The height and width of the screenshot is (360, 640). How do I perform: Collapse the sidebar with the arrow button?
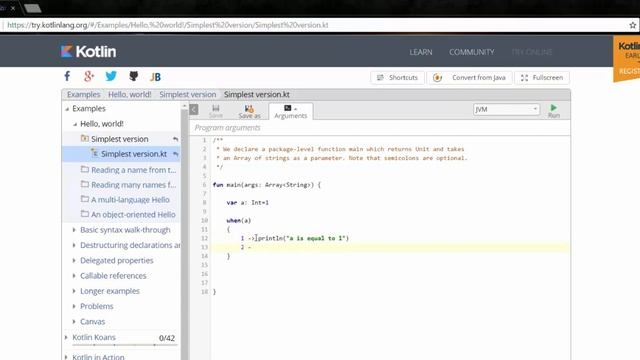click(194, 109)
